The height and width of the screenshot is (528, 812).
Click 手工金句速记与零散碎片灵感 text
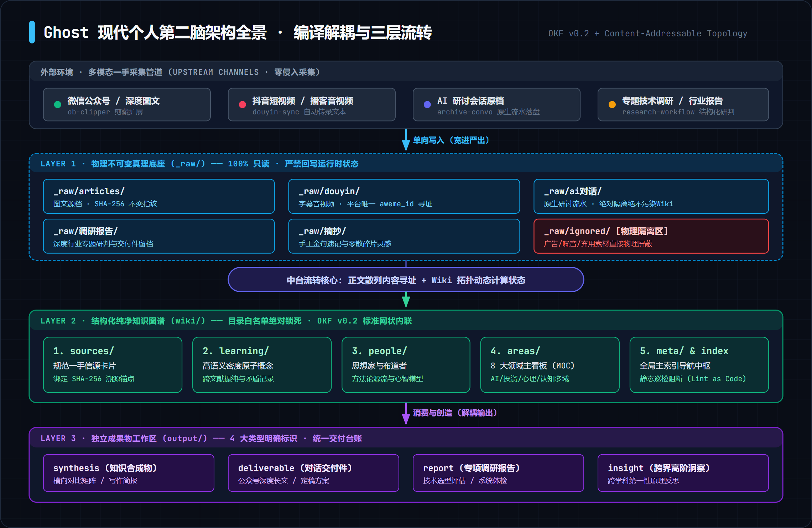coord(345,244)
